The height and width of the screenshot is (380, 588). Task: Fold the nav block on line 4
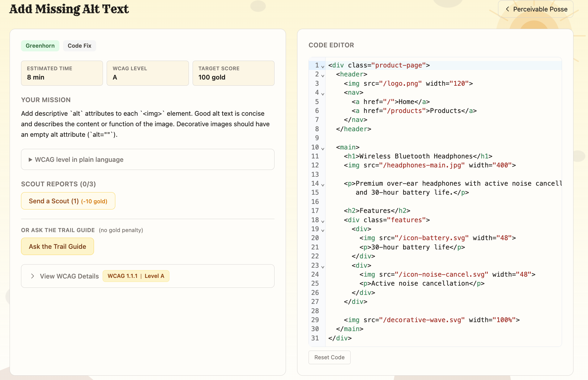click(x=323, y=94)
